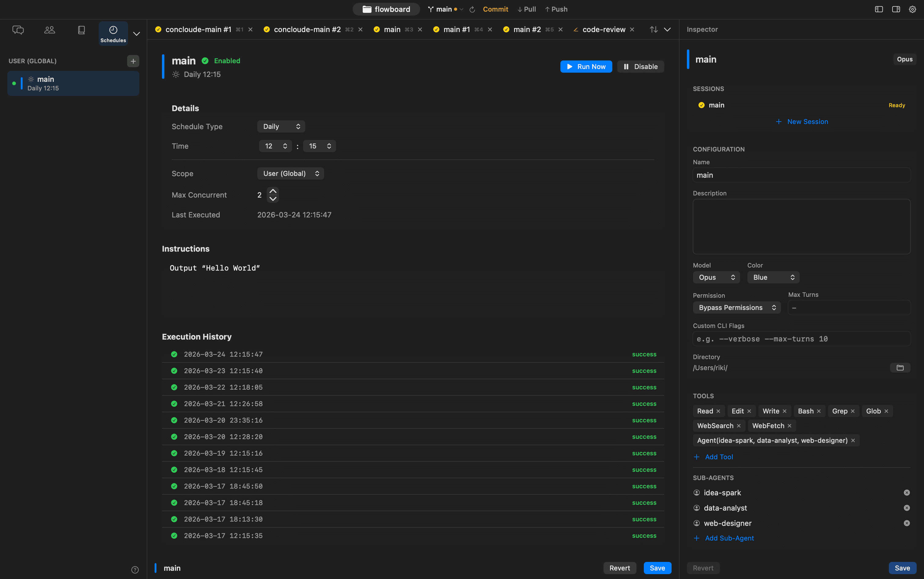Open the agents people icon
The width and height of the screenshot is (924, 579).
[50, 30]
